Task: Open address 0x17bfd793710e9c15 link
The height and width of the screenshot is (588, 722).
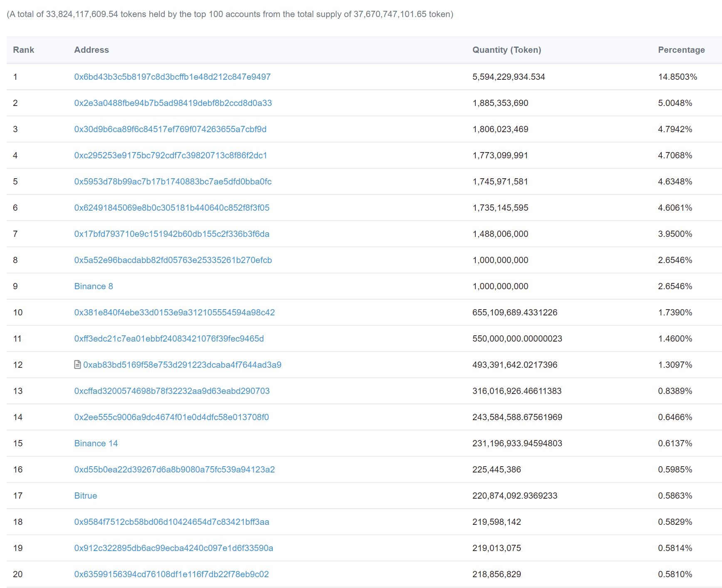Action: coord(172,234)
